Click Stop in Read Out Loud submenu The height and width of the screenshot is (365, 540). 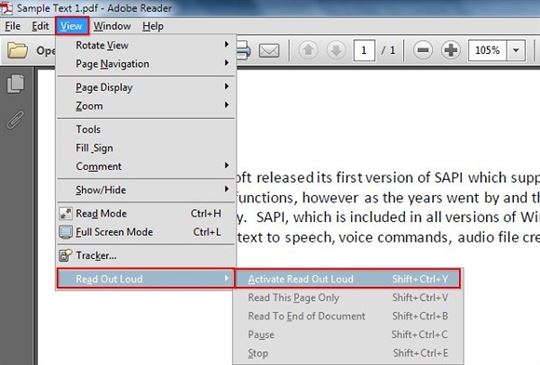(x=348, y=353)
